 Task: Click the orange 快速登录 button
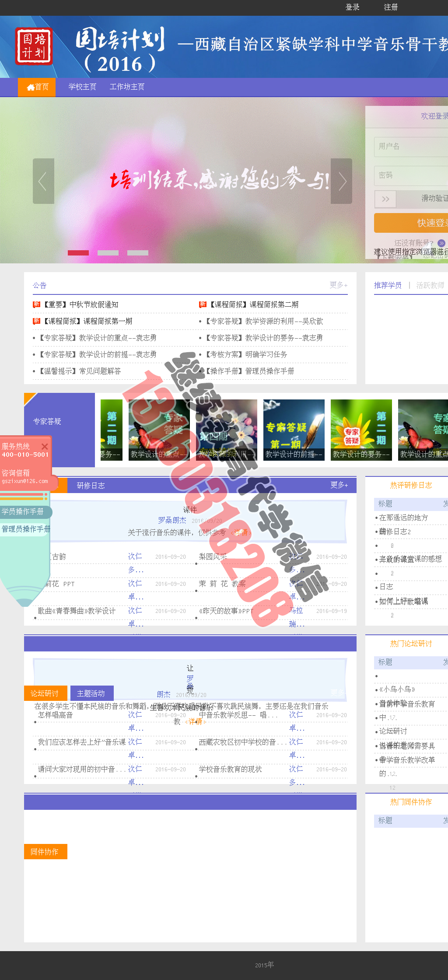[x=411, y=223]
